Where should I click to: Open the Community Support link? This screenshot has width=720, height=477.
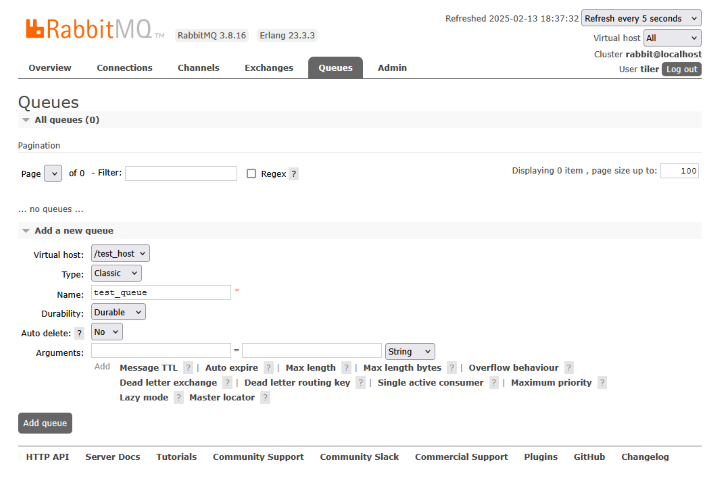point(258,457)
